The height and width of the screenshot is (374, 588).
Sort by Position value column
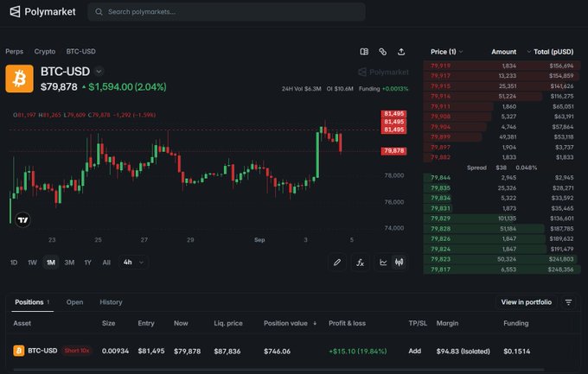[290, 323]
